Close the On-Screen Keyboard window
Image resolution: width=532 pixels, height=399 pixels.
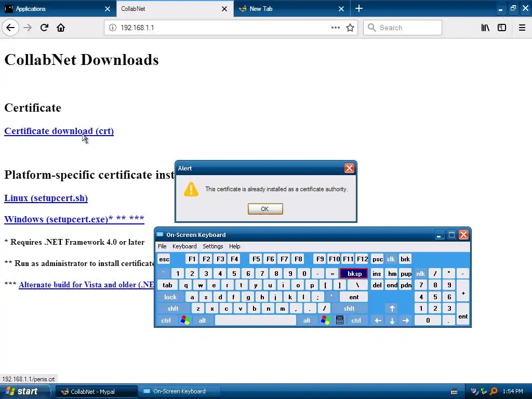click(463, 235)
